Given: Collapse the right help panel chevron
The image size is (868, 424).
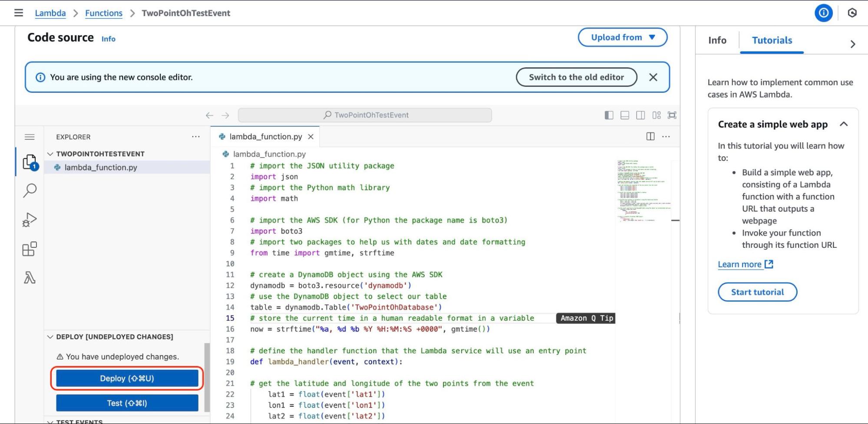Looking at the screenshot, I should click(x=853, y=44).
